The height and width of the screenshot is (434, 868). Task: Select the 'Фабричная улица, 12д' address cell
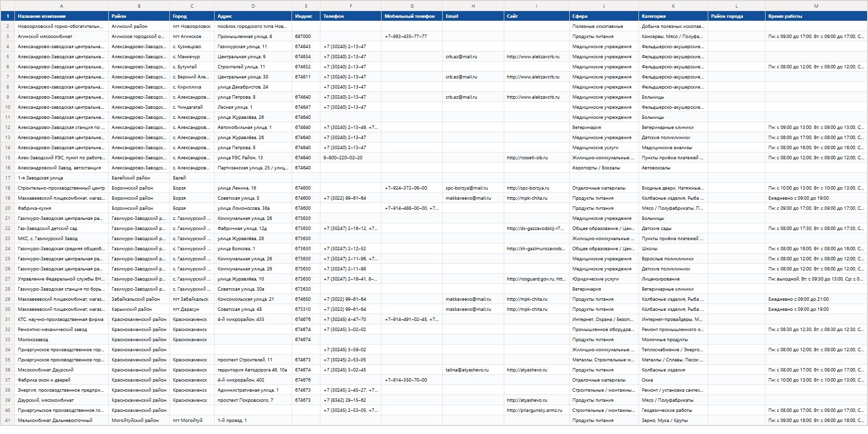pyautogui.click(x=253, y=229)
